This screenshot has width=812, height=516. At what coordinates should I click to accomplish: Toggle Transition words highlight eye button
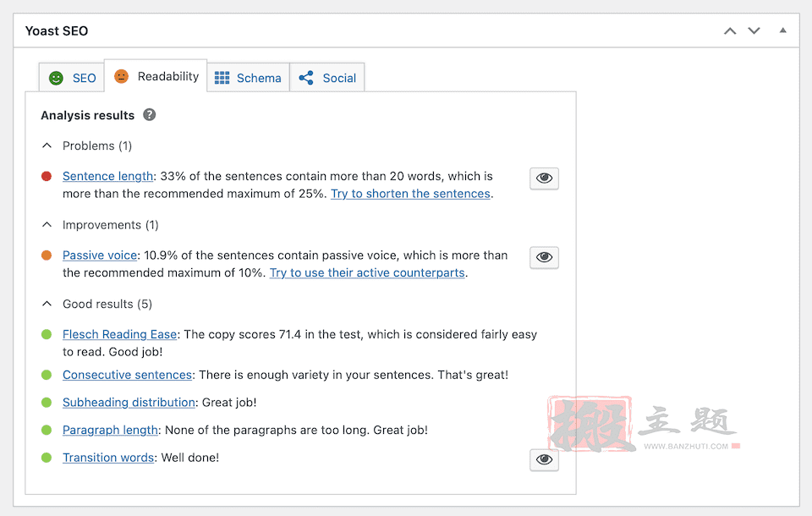click(544, 459)
